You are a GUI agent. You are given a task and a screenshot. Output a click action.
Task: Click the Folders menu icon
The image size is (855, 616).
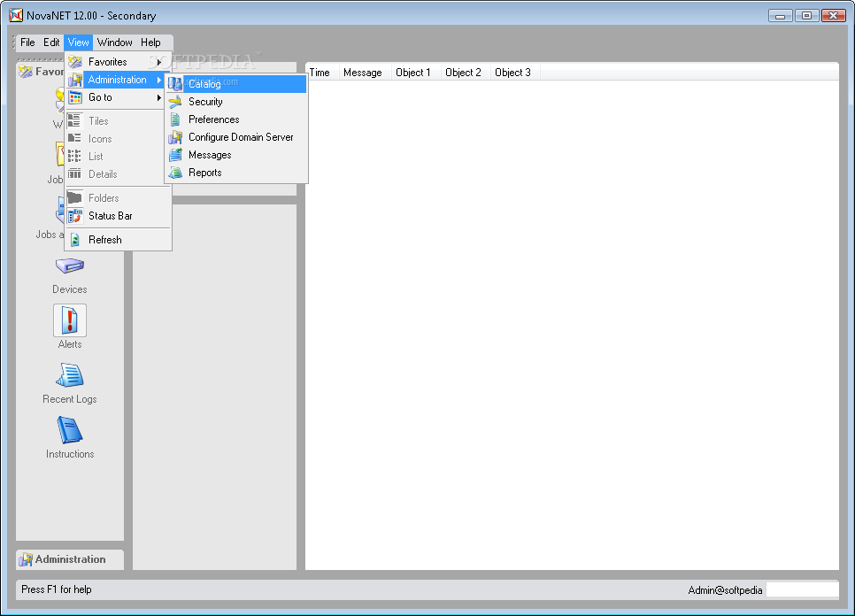coord(74,198)
